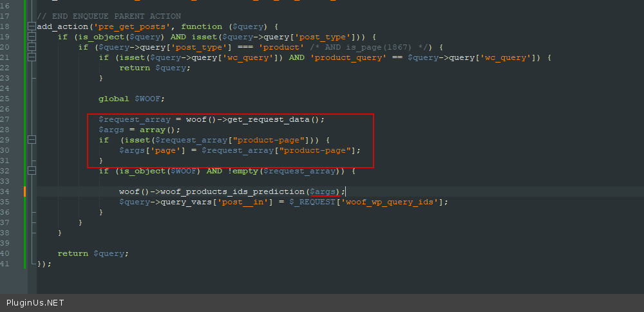Image resolution: width=644 pixels, height=312 pixels.
Task: Place cursor on 'global $WOOF;' statement
Action: [131, 99]
